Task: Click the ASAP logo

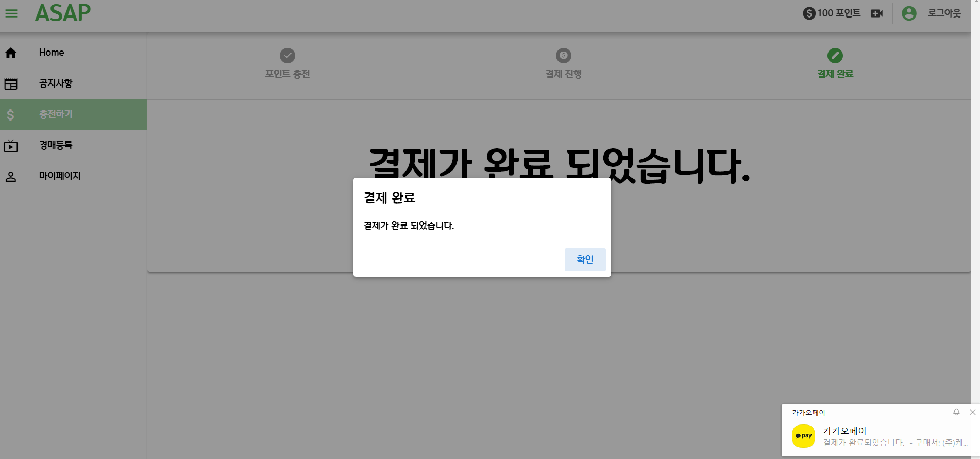Action: 63,13
